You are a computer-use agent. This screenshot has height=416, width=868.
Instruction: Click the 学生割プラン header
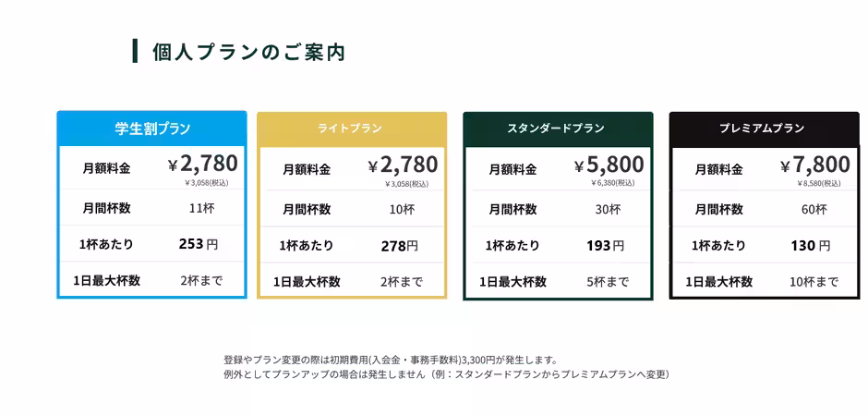click(152, 128)
